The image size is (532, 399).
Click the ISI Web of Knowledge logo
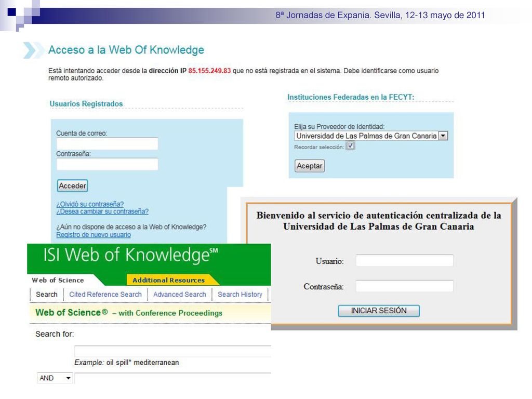tap(130, 255)
